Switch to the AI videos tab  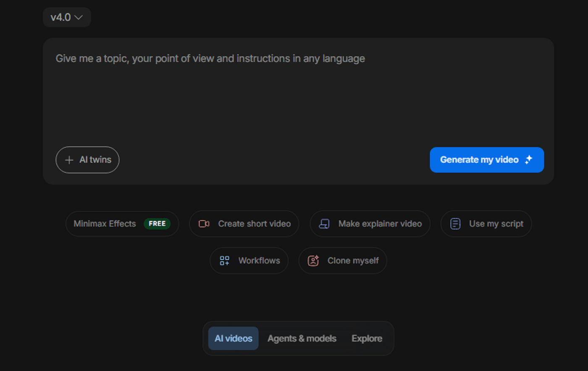(x=234, y=338)
